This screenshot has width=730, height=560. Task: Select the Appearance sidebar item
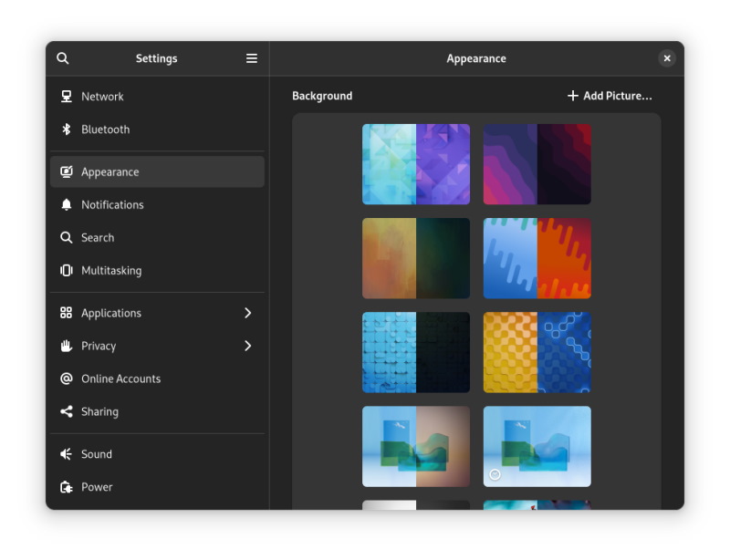(157, 172)
